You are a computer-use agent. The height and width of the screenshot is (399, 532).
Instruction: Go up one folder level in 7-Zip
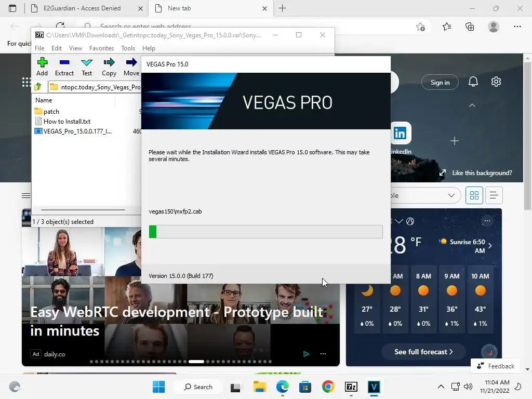pos(38,87)
